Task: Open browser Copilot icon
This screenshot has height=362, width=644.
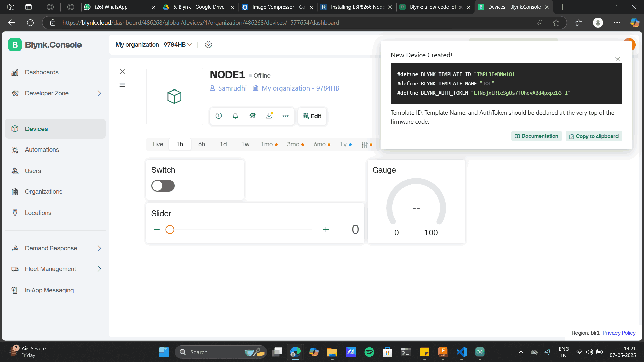Action: click(635, 23)
